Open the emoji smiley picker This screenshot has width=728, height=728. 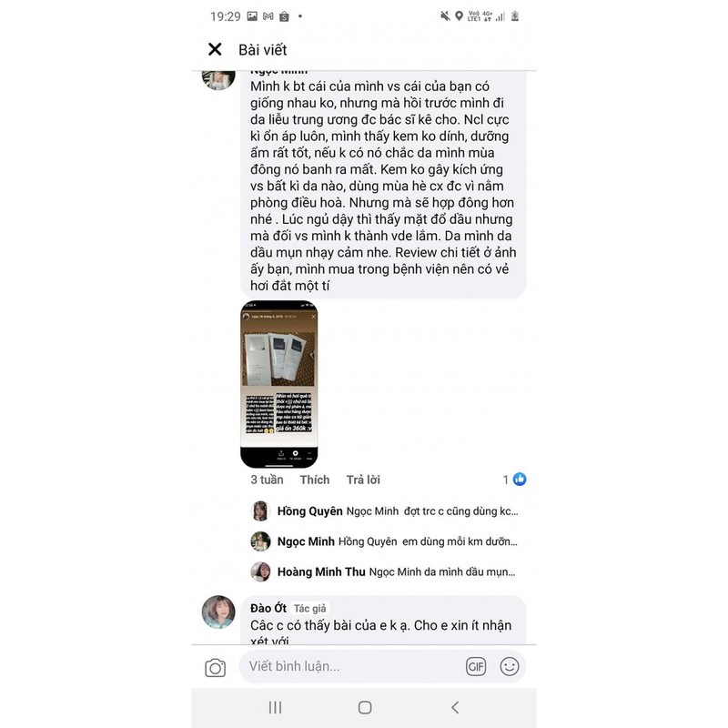510,667
